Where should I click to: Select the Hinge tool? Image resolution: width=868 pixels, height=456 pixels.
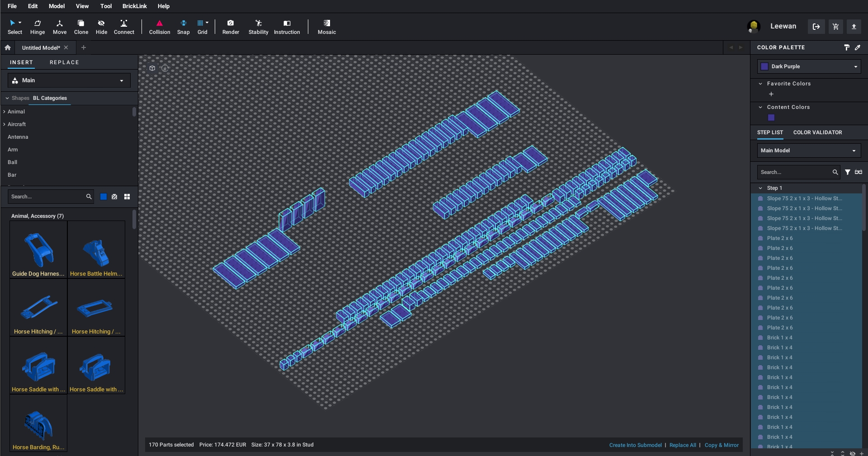pos(38,27)
